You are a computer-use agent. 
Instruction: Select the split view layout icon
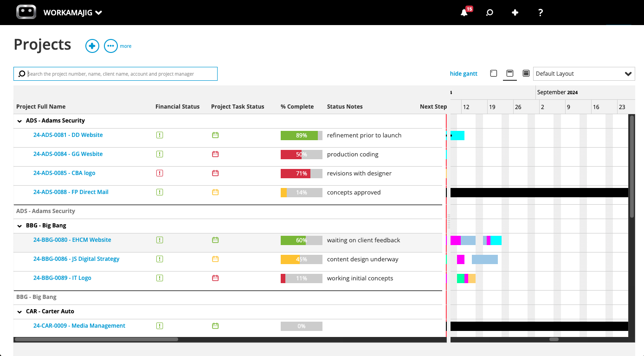pyautogui.click(x=509, y=73)
